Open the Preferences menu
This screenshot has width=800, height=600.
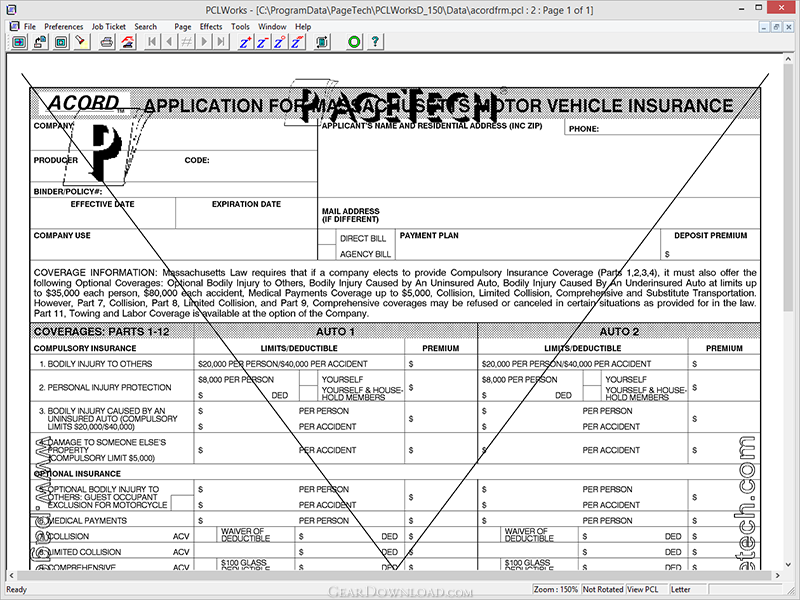(63, 27)
